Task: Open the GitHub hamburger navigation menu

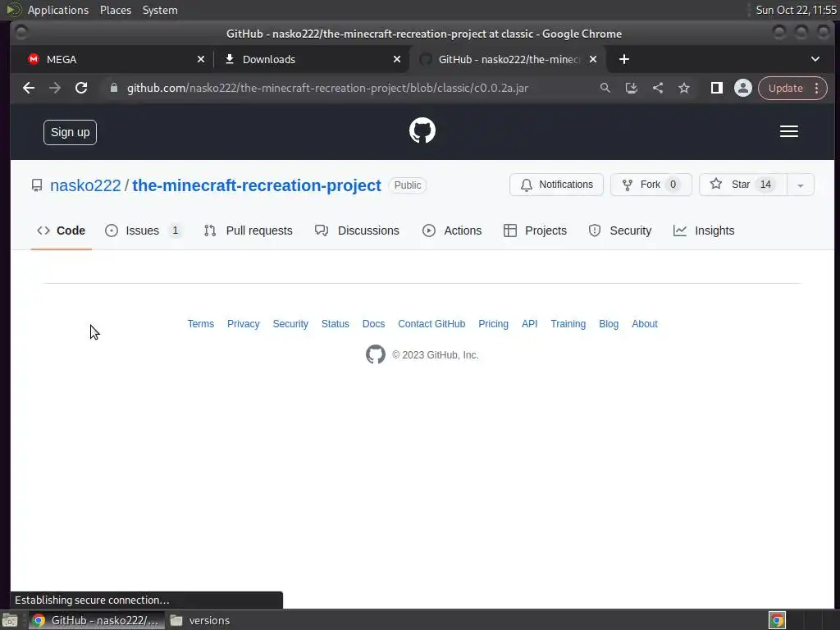Action: point(789,131)
